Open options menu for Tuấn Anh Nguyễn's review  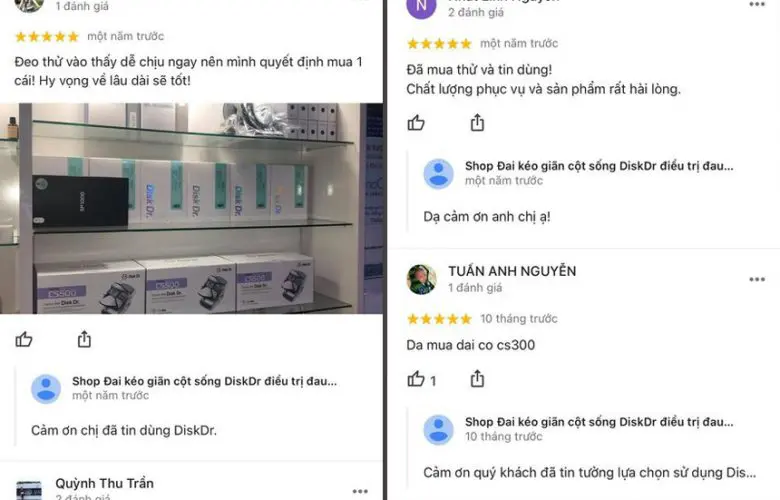[757, 280]
